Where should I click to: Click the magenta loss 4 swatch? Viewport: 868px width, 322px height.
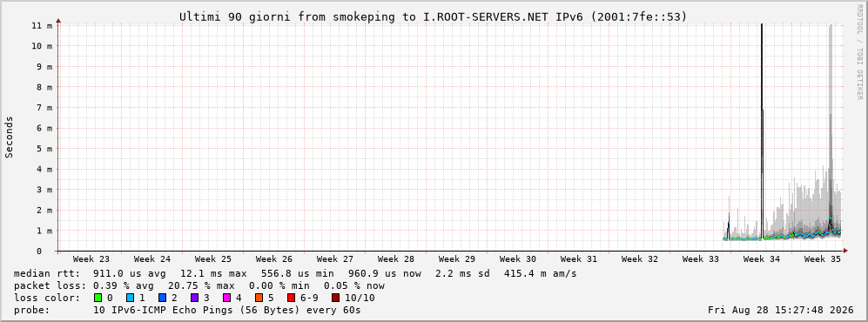tap(226, 298)
